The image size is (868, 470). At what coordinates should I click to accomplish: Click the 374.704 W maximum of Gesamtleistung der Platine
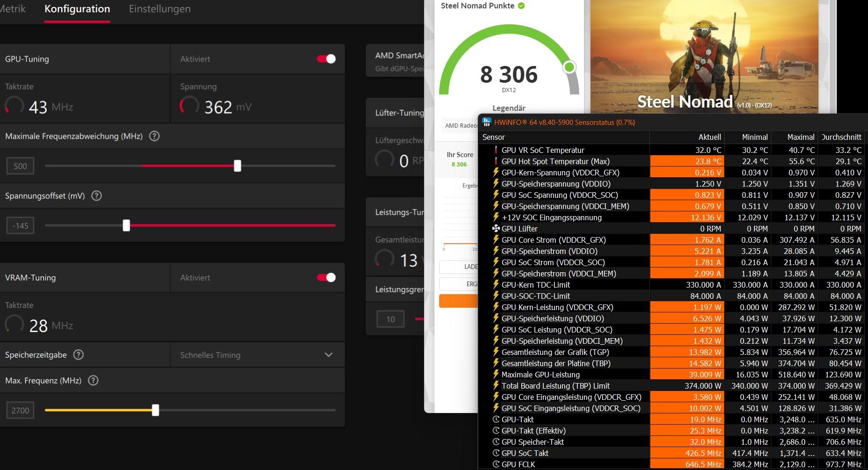797,363
